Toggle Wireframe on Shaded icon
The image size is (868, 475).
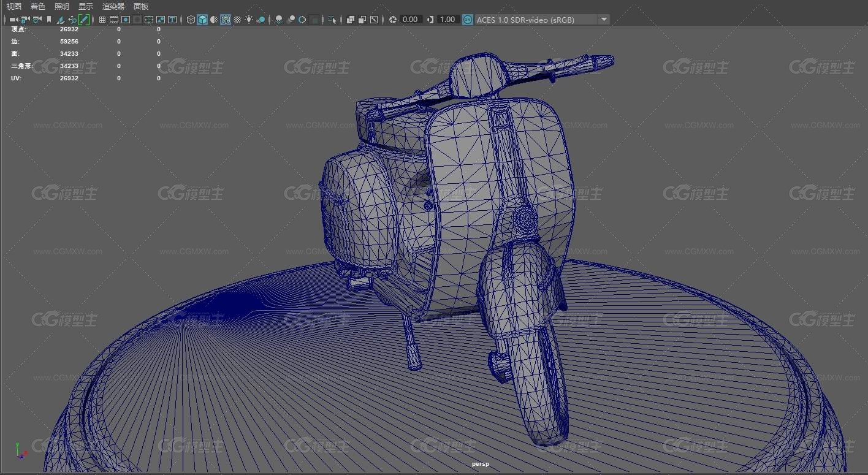pos(226,20)
